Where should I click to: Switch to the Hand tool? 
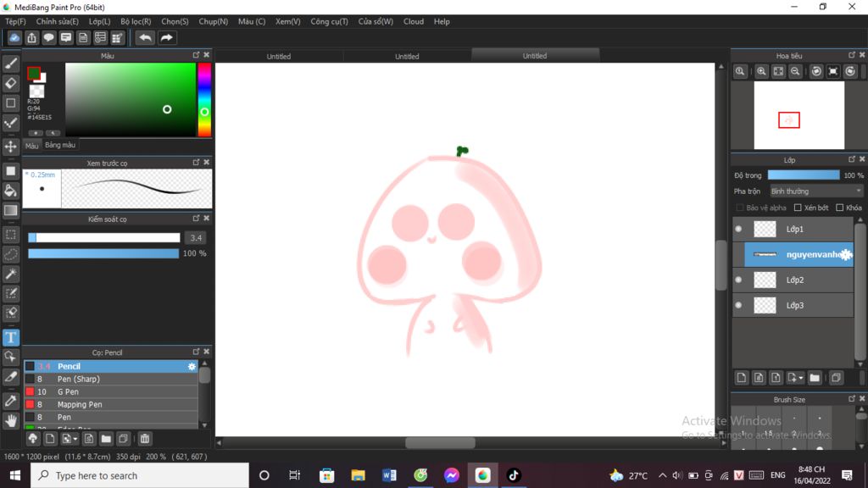[10, 421]
